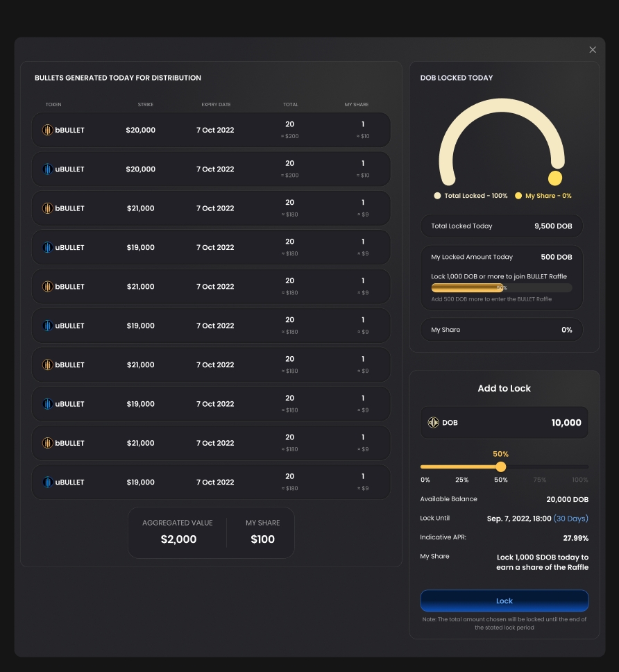Click the BULLET Raffle progress bar

pos(501,287)
